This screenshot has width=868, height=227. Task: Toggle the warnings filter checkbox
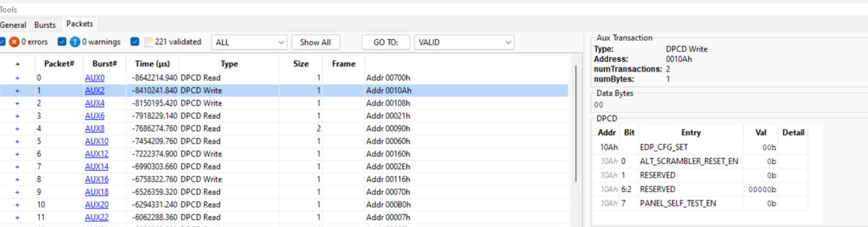(x=62, y=42)
